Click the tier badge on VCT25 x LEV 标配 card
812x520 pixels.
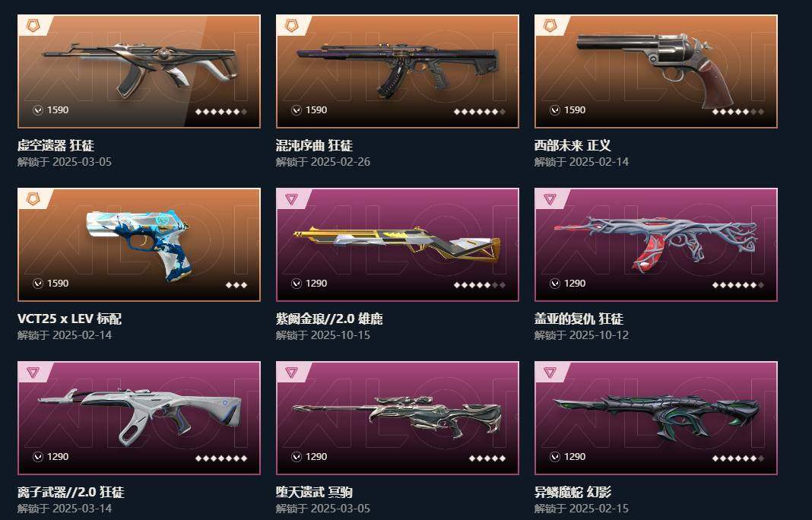coord(33,199)
